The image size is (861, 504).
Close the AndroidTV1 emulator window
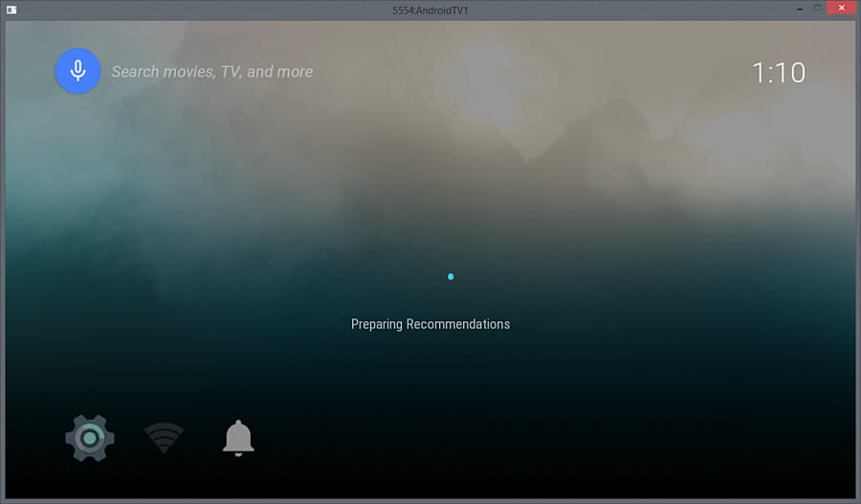click(x=842, y=8)
